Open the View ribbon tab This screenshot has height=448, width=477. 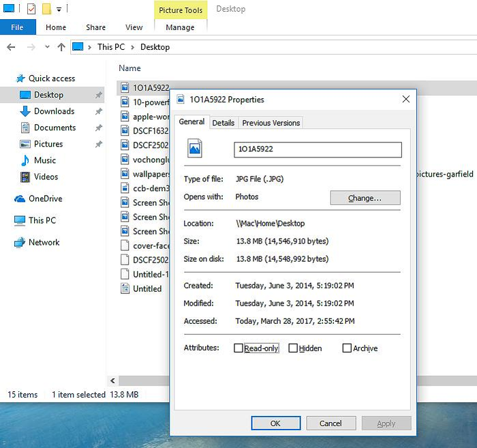coord(134,27)
